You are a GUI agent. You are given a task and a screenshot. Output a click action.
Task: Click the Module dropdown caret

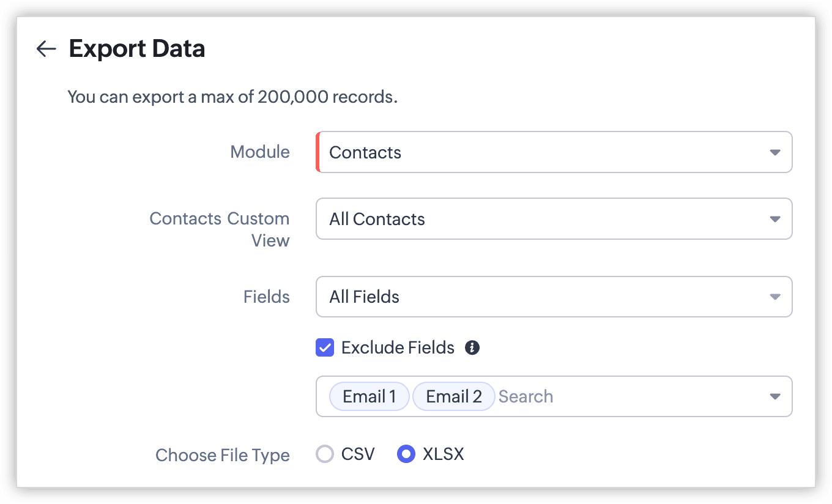(774, 152)
